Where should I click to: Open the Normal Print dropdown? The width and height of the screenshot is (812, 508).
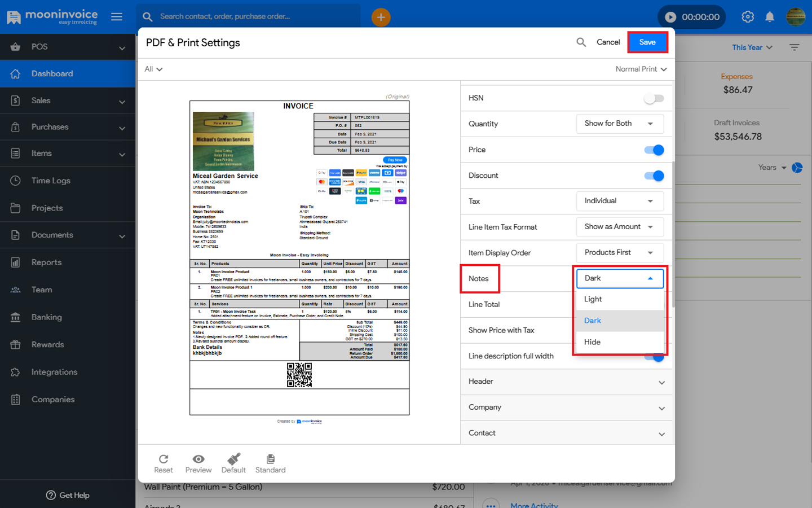641,69
